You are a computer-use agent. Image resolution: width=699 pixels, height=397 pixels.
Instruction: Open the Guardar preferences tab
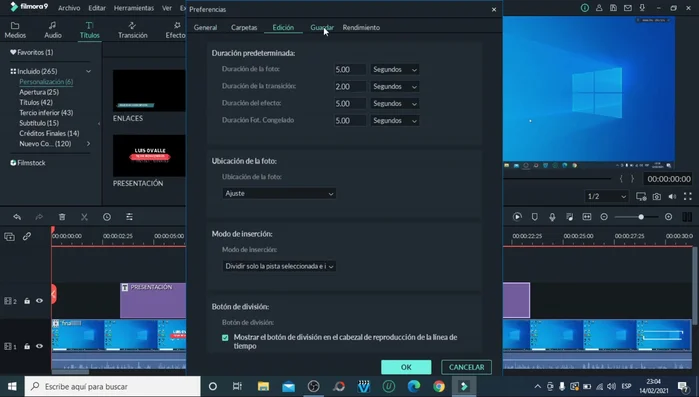tap(322, 27)
